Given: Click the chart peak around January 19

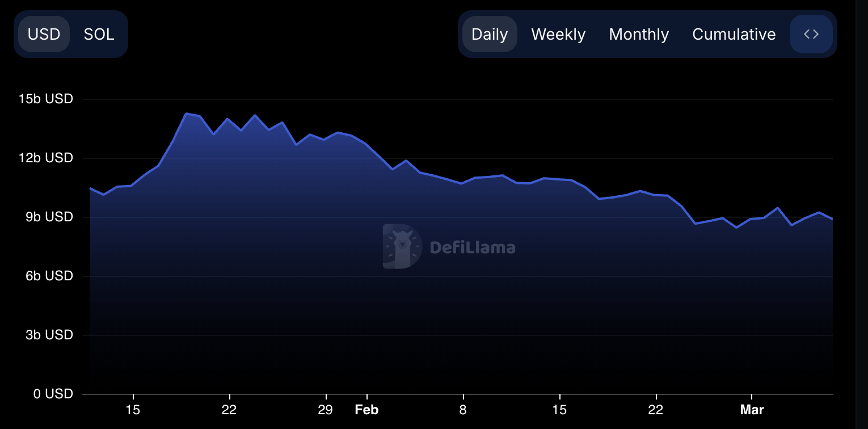Looking at the screenshot, I should (188, 113).
